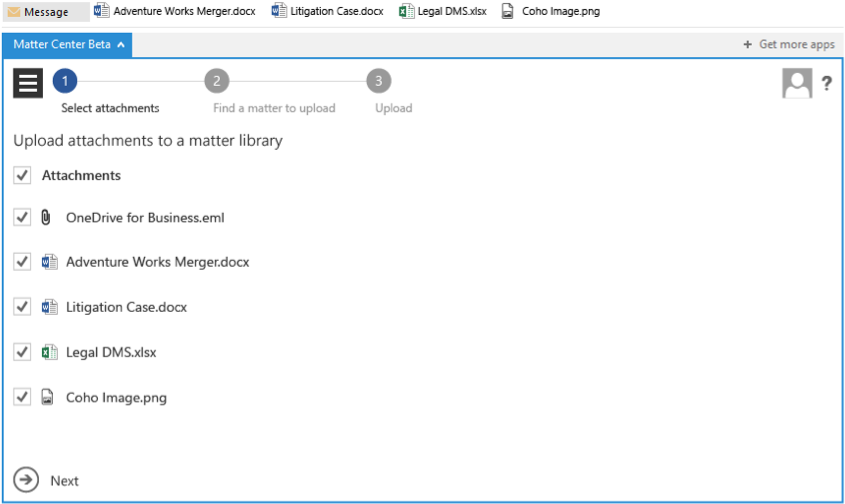Screen dimensions: 845x504
Task: Click the Upload step label
Action: pos(393,108)
